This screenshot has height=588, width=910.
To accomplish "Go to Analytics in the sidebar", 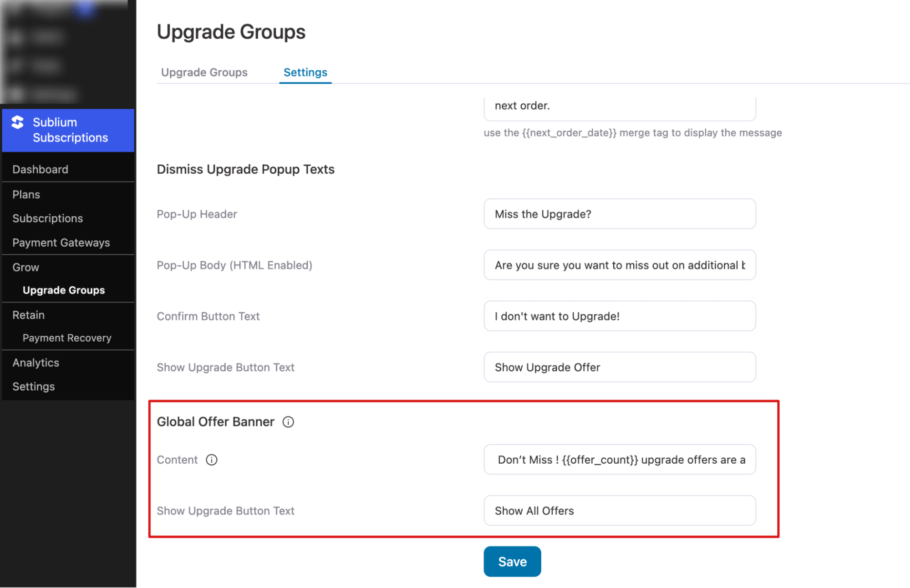I will pyautogui.click(x=36, y=363).
